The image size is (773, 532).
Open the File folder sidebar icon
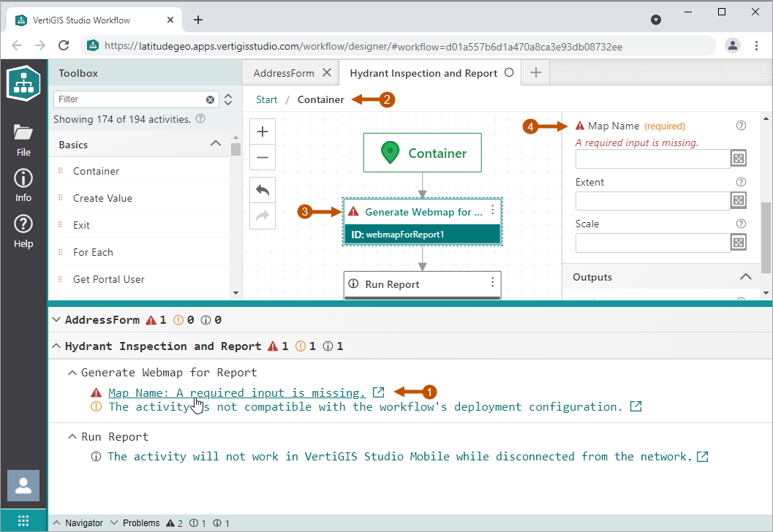pos(23,133)
